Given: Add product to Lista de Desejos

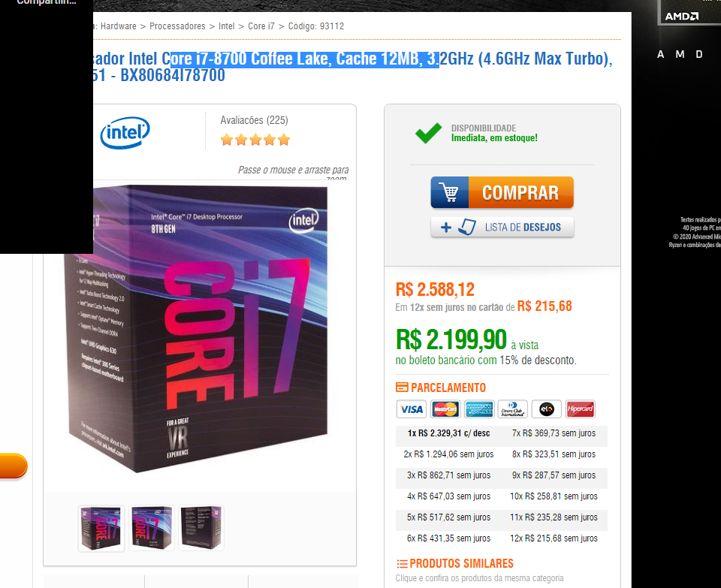Looking at the screenshot, I should tap(502, 227).
